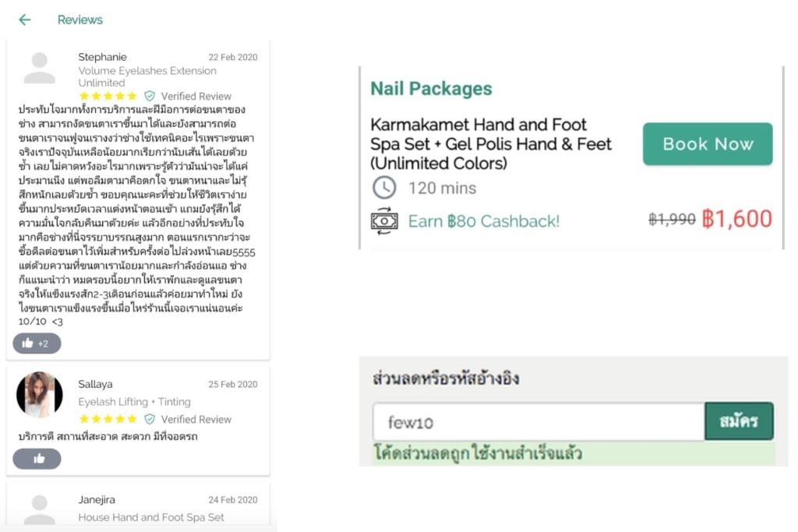
Task: View Sallaya's profile photo
Action: [39, 395]
